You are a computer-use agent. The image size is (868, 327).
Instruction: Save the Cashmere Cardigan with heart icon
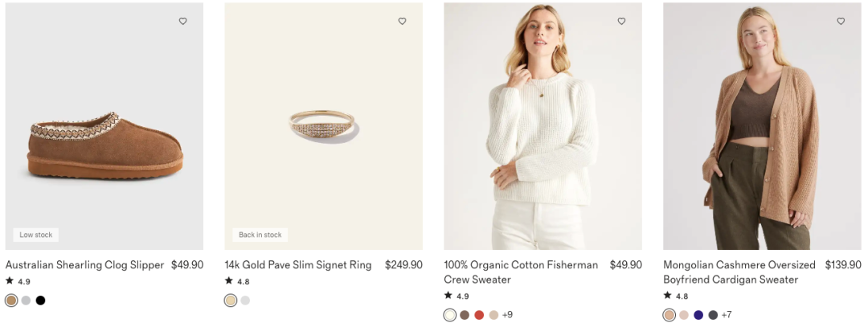841,22
